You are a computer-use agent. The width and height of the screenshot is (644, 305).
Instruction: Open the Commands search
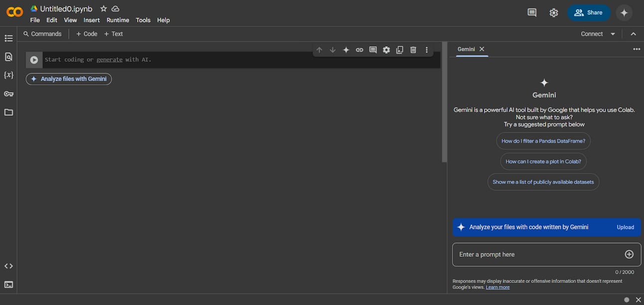click(x=42, y=34)
